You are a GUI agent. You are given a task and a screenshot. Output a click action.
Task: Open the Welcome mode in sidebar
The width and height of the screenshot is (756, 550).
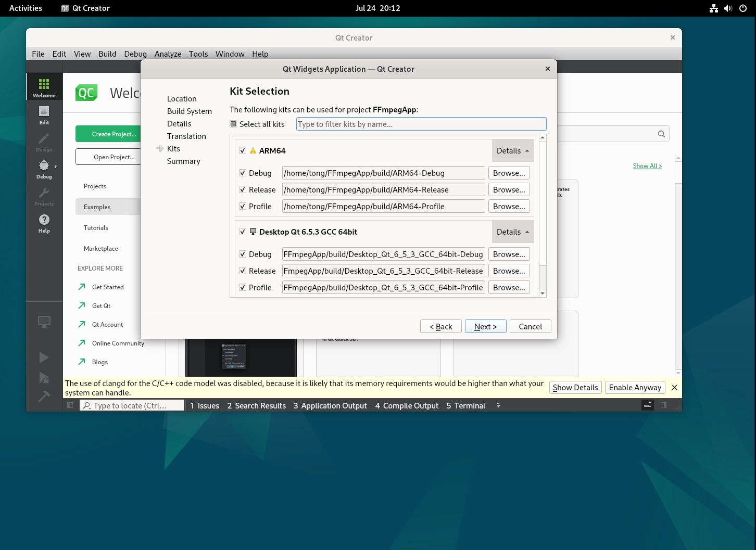(44, 87)
